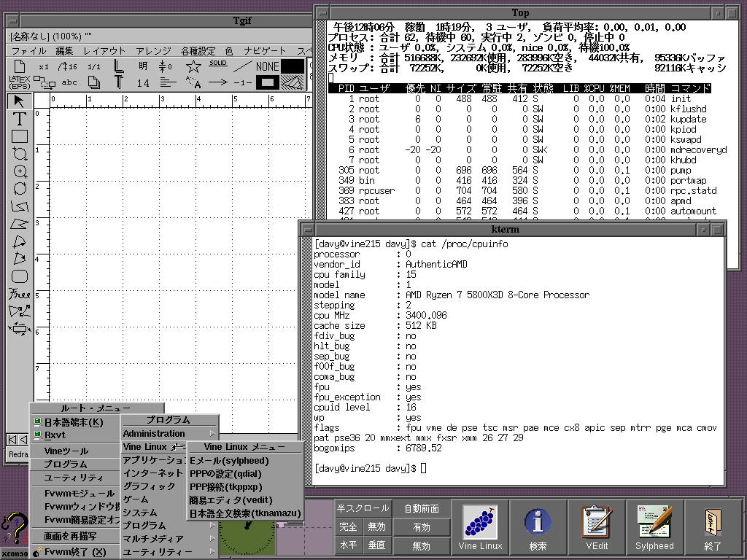The image size is (747, 560).
Task: Select Fvwm終了 (X) in root menu
Action: (75, 552)
